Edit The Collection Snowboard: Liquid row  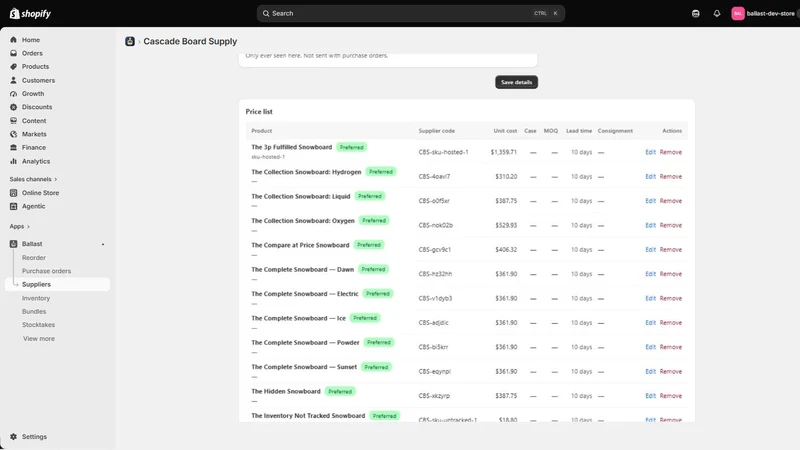(x=651, y=201)
